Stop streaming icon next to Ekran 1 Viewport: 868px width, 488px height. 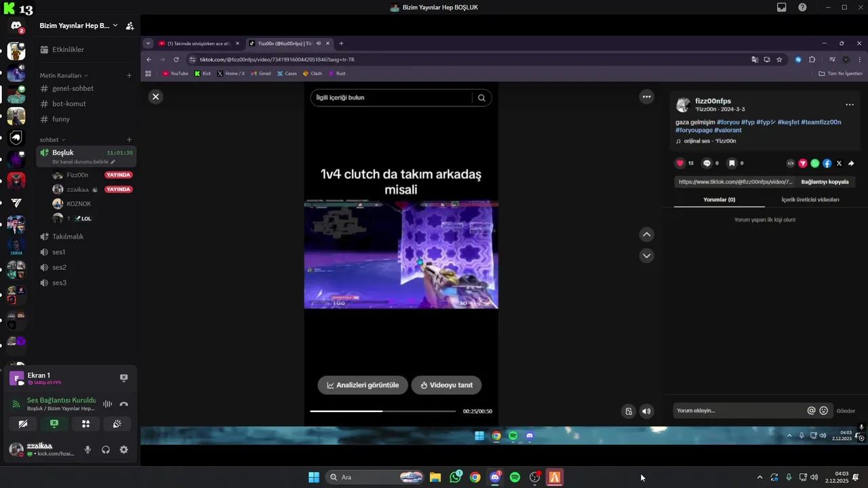pyautogui.click(x=124, y=378)
